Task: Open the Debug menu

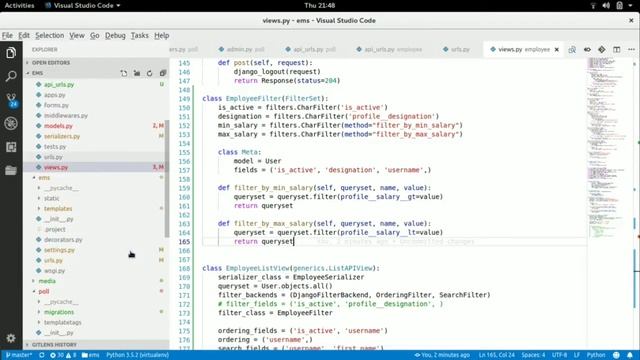Action: pos(115,36)
